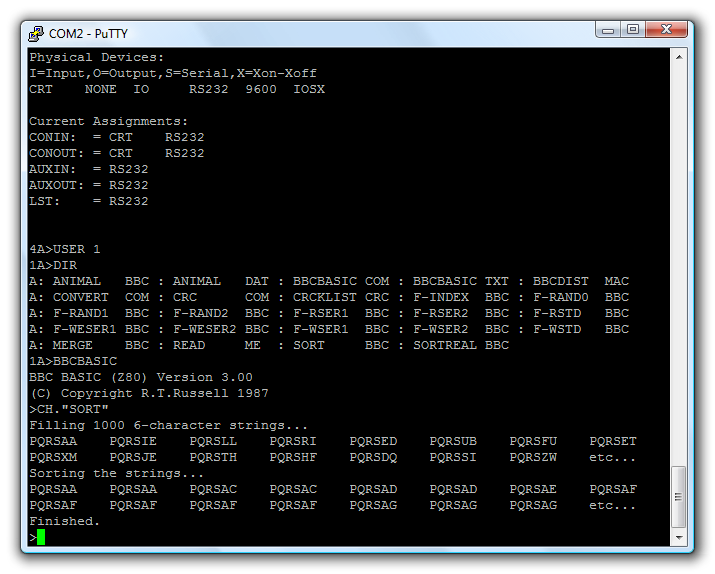Click the "F-RAND0" file name
715x574 pixels.
(561, 297)
